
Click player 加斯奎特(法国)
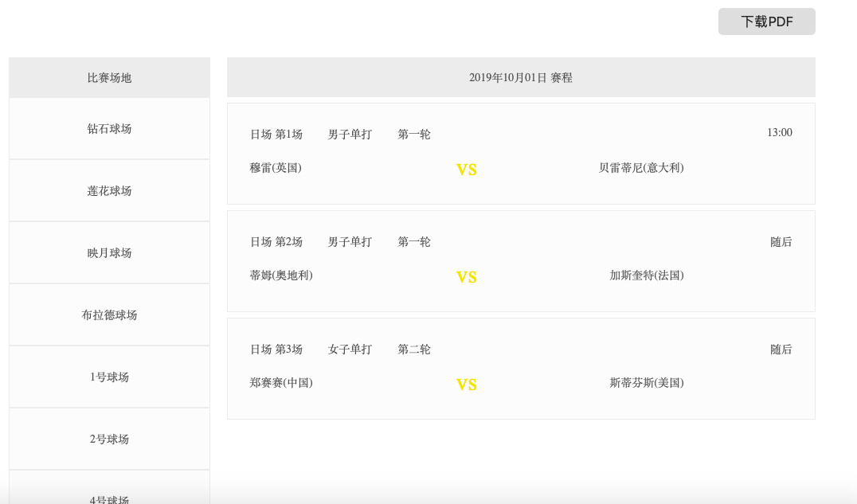point(647,275)
